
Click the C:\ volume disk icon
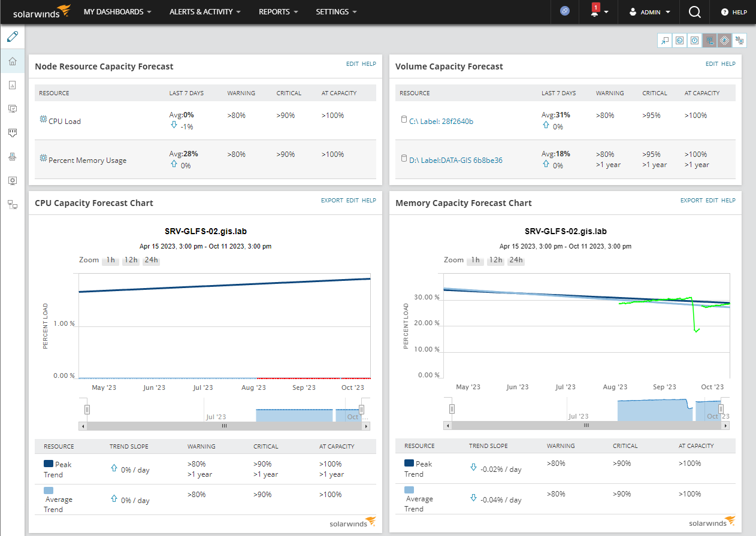[404, 120]
